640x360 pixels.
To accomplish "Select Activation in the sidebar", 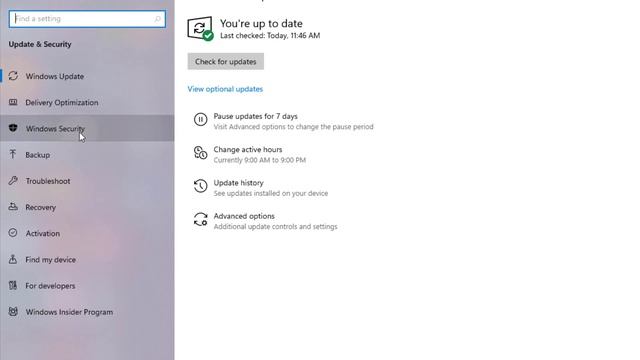I will [x=87, y=233].
